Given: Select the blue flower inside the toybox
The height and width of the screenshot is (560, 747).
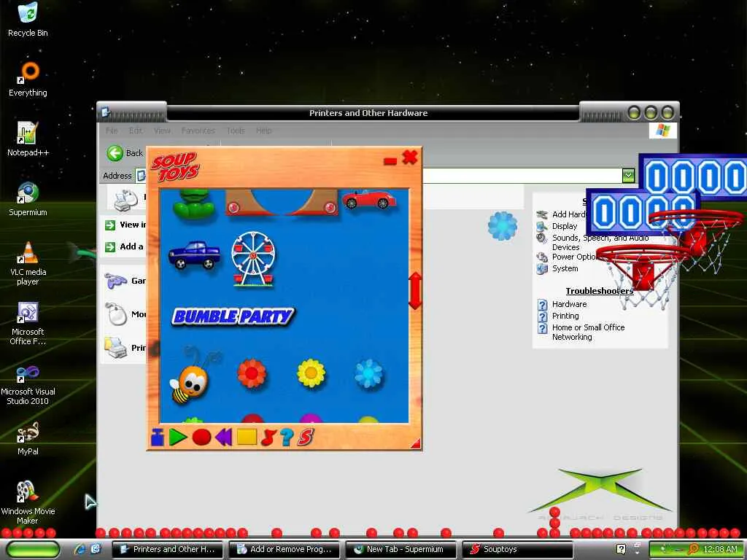Looking at the screenshot, I should 369,373.
